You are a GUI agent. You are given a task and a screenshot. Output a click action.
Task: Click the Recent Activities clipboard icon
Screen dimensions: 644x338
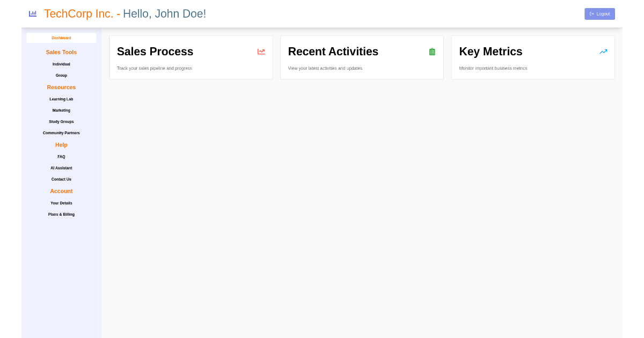432,52
